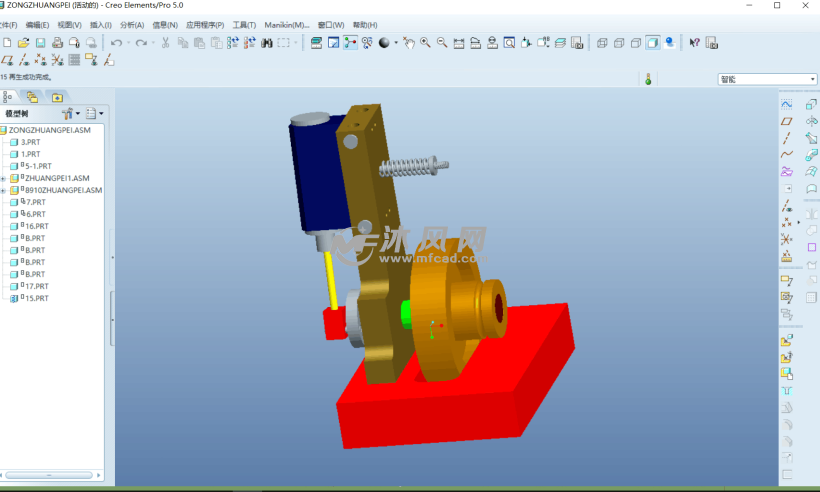
Task: Click the model tree horizontal scrollbar
Action: (49, 475)
